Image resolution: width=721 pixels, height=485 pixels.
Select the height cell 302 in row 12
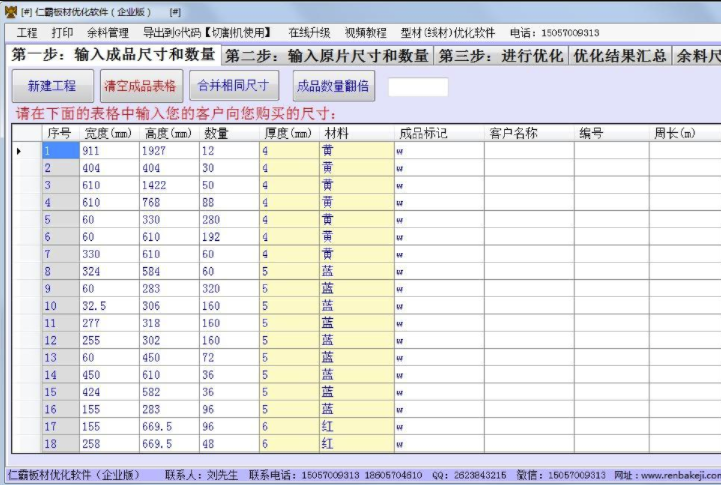tap(169, 340)
